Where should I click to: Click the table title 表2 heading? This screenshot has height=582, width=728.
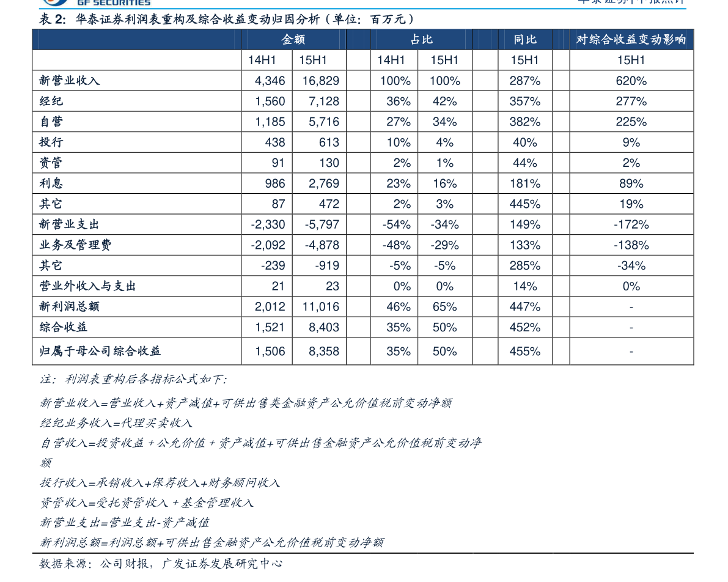click(226, 20)
